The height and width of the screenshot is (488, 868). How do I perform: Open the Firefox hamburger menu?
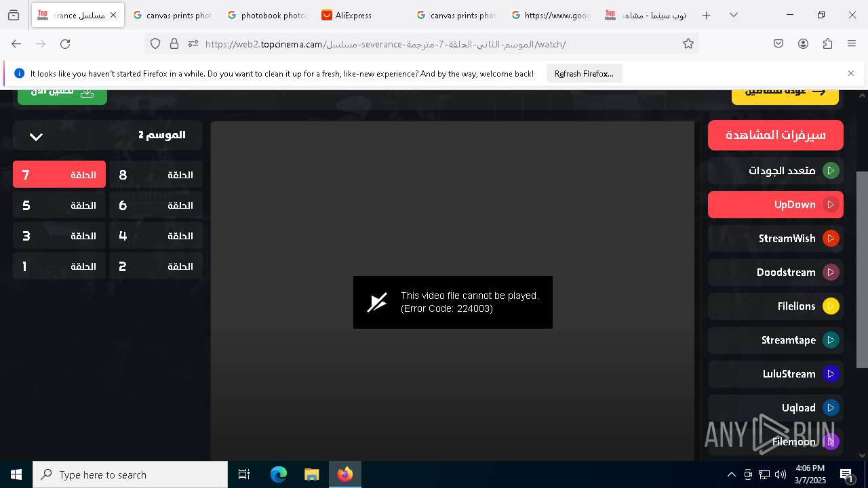(852, 43)
